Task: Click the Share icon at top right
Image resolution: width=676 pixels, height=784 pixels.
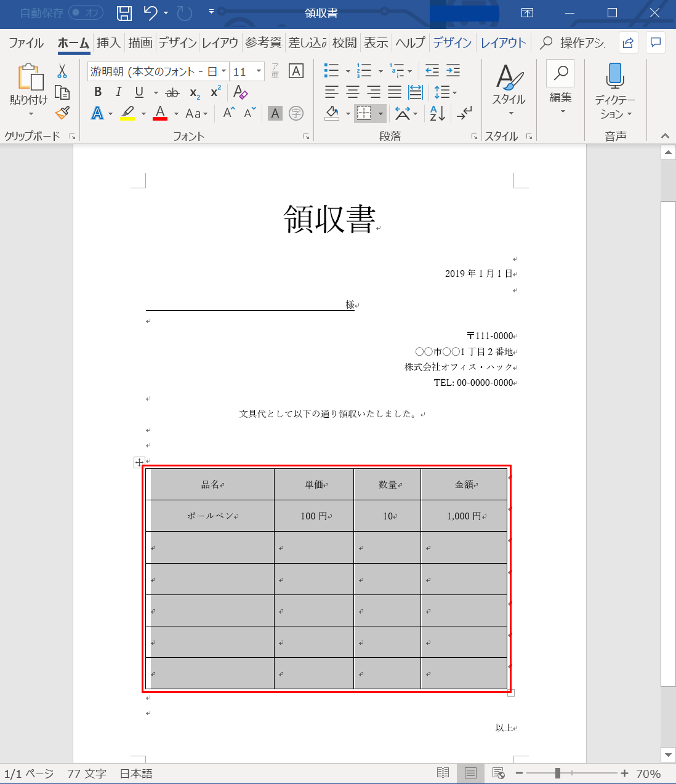Action: coord(628,42)
